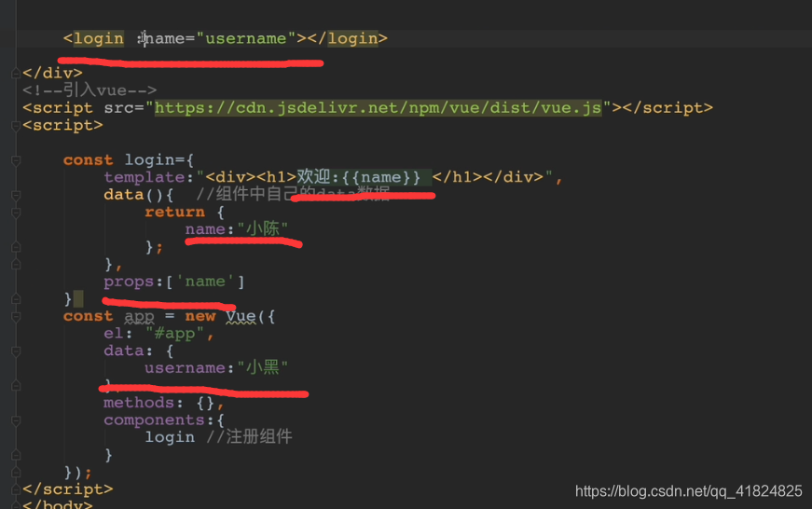Screen dimensions: 812x509
Task: Click the "components" property key
Action: 155,420
